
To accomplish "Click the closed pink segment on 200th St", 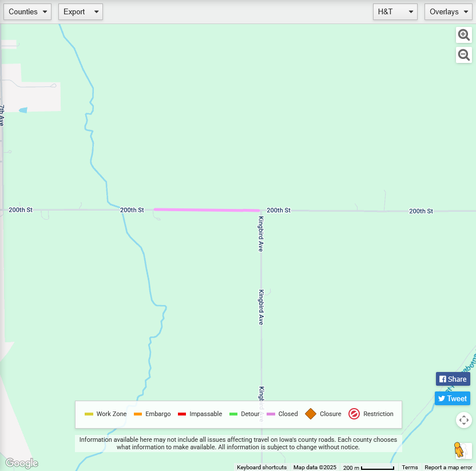I will coord(206,210).
